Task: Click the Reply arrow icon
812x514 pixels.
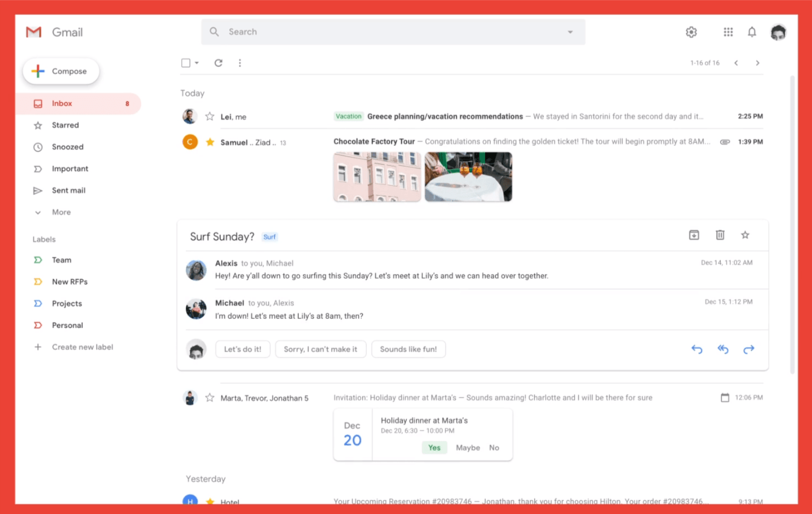Action: click(x=697, y=349)
